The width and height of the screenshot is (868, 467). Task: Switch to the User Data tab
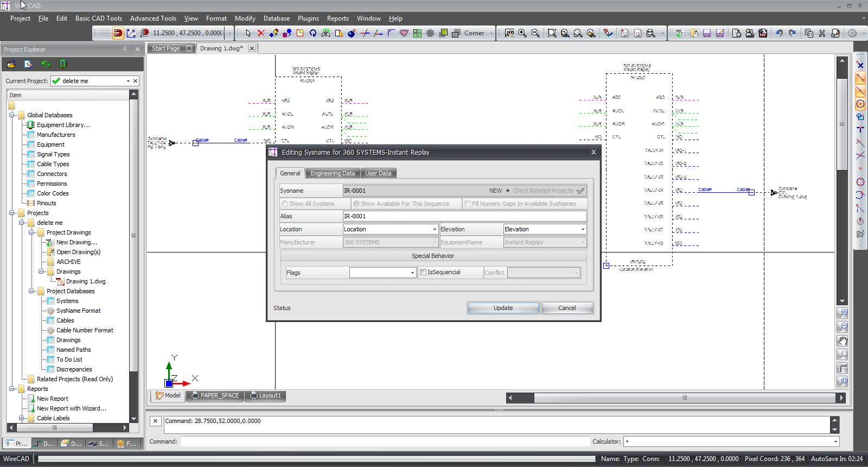point(378,173)
